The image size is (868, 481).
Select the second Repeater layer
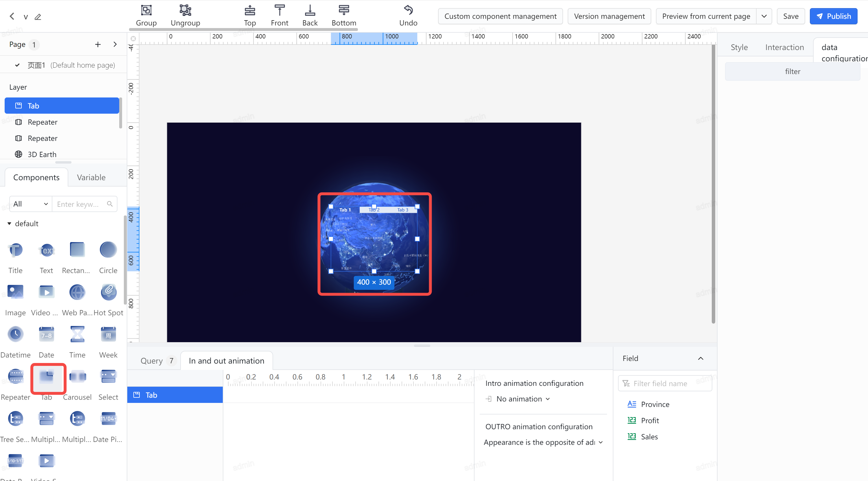click(62, 138)
